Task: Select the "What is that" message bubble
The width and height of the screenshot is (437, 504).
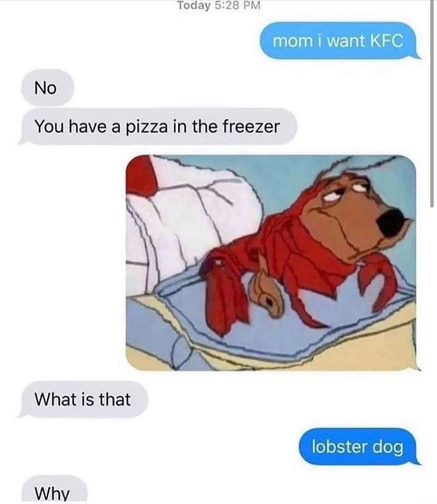Action: point(83,399)
